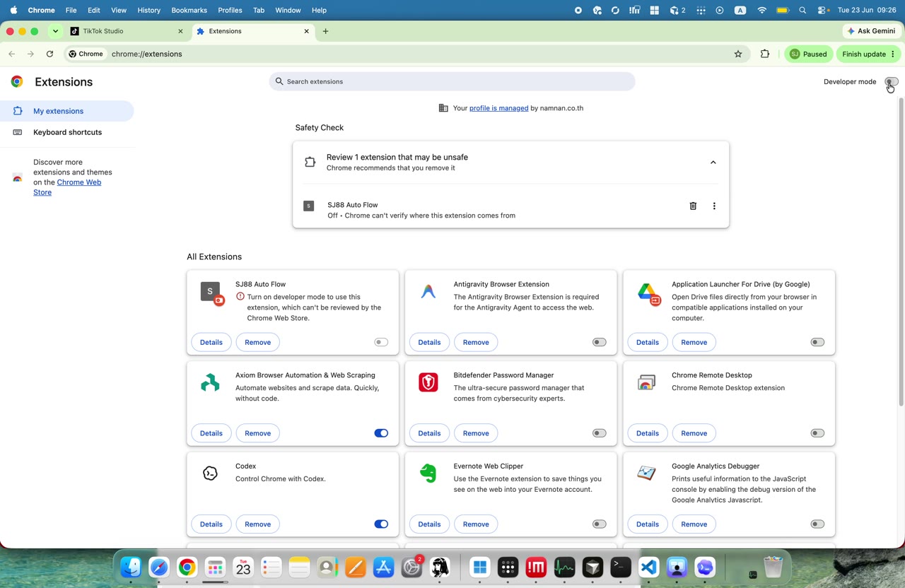Open the extensions puzzle icon in toolbar
905x588 pixels.
click(x=764, y=54)
